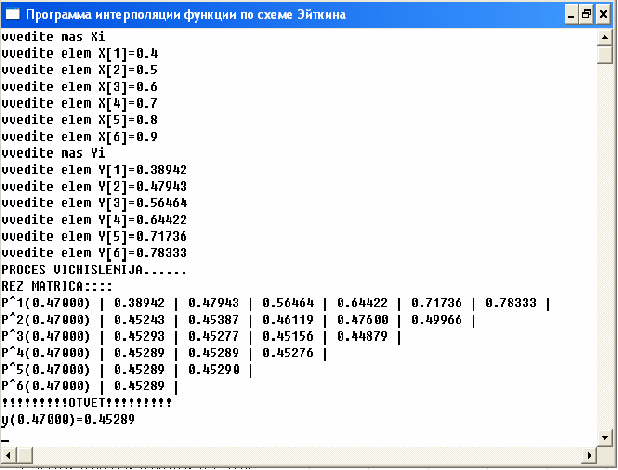Image resolution: width=618 pixels, height=470 pixels.
Task: Click the matrix value 0.47600
Action: pyautogui.click(x=362, y=320)
